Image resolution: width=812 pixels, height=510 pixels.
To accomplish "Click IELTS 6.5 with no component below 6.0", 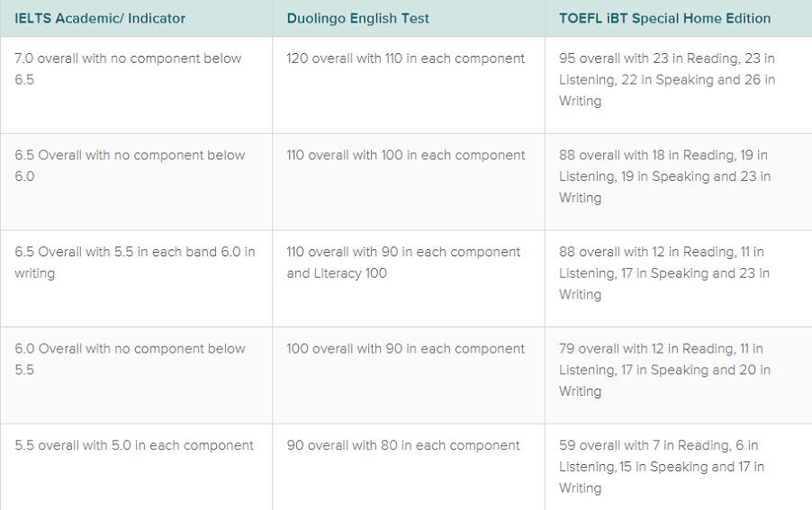I will [x=130, y=166].
